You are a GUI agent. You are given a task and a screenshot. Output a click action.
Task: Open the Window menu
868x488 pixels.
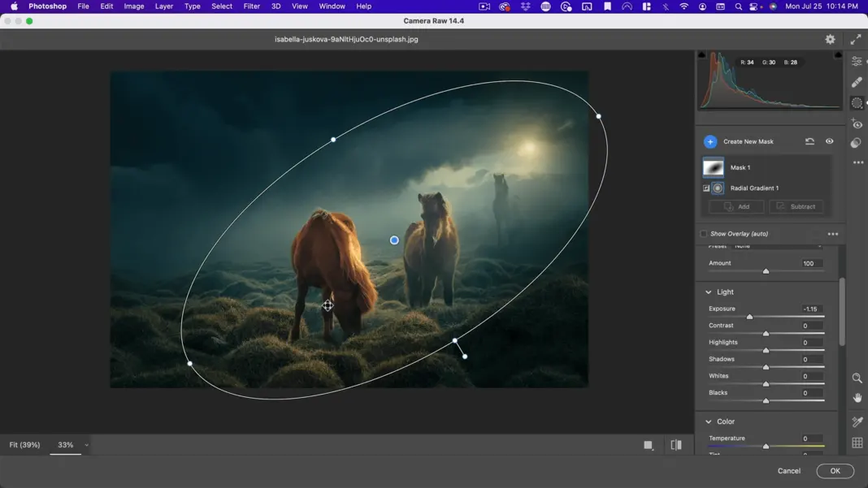point(332,6)
